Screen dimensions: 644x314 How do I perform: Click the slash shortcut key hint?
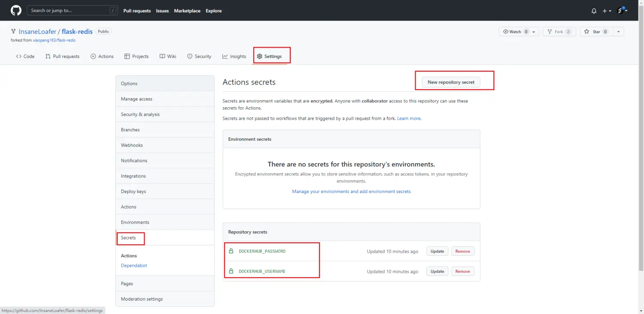pos(112,10)
